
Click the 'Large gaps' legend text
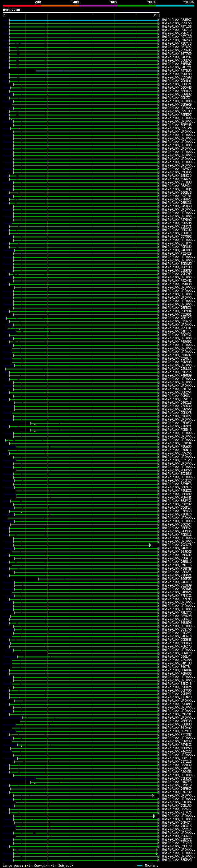[13, 866]
